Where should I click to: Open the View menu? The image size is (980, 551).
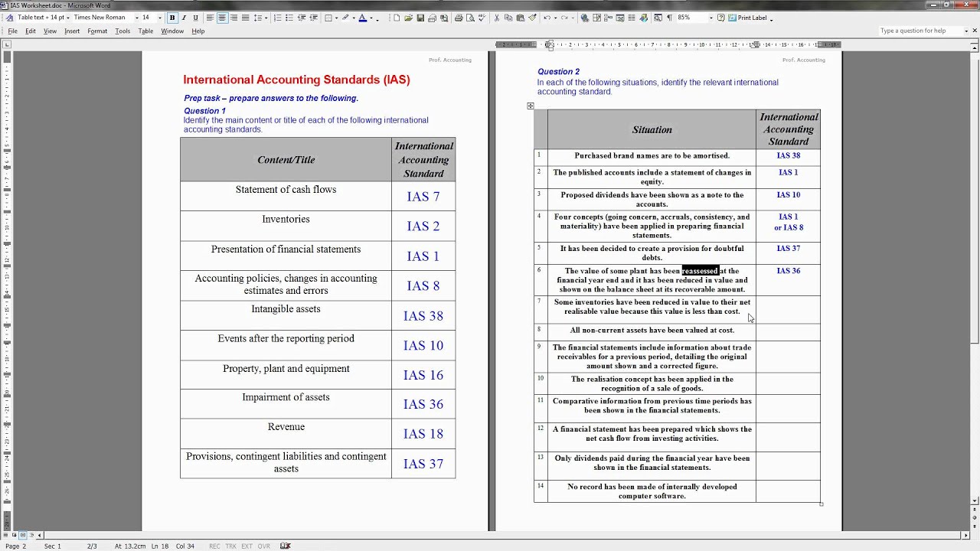50,31
